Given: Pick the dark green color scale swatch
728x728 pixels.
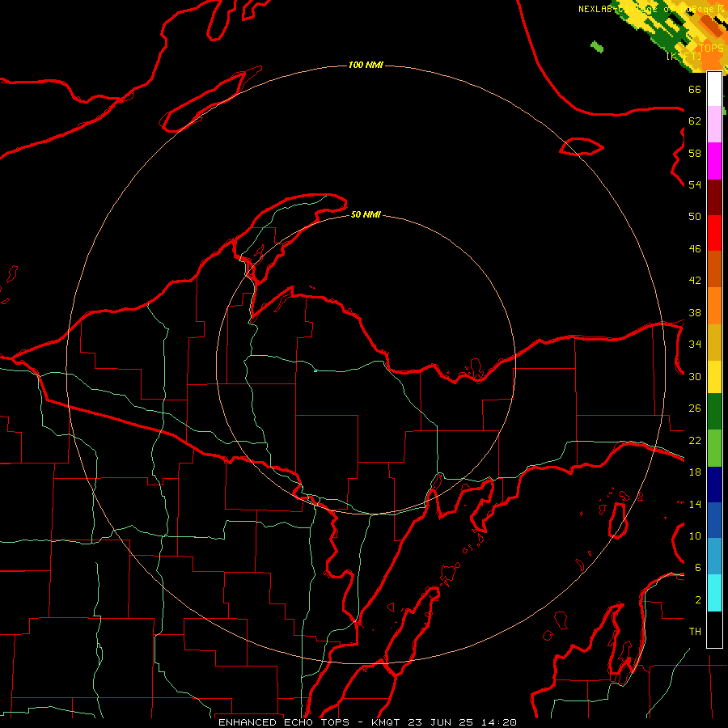Looking at the screenshot, I should tap(714, 412).
